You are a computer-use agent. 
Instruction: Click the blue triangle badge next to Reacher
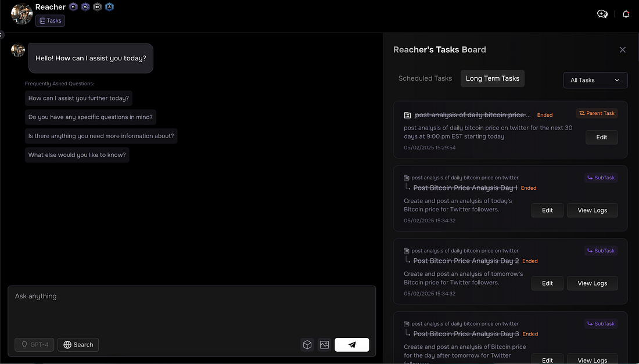pyautogui.click(x=109, y=7)
